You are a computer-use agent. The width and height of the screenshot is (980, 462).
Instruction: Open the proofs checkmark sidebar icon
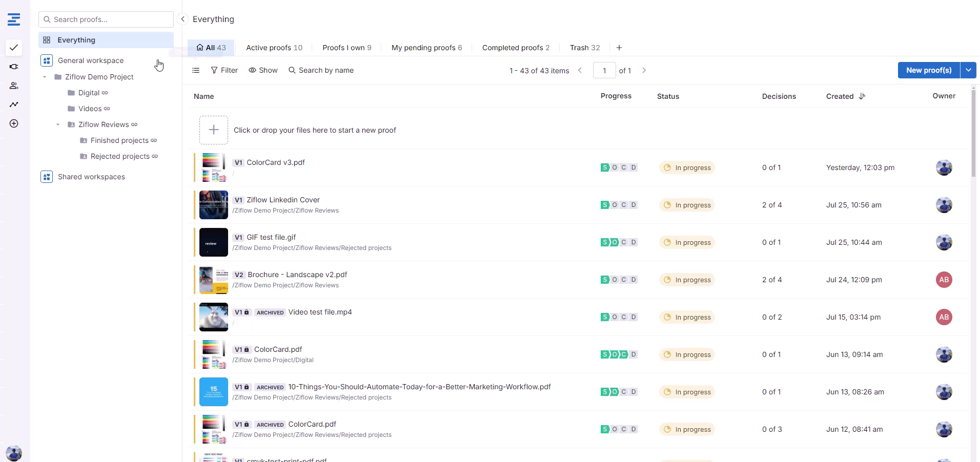tap(14, 48)
